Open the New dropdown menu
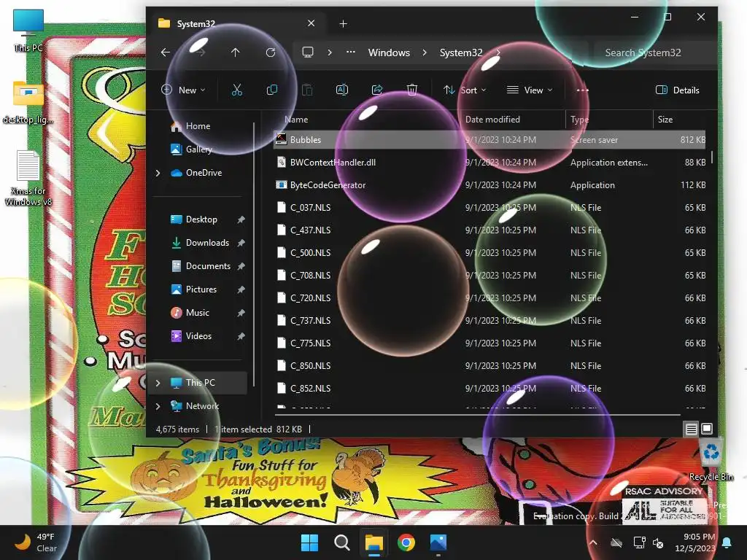Image resolution: width=747 pixels, height=560 pixels. pyautogui.click(x=183, y=90)
